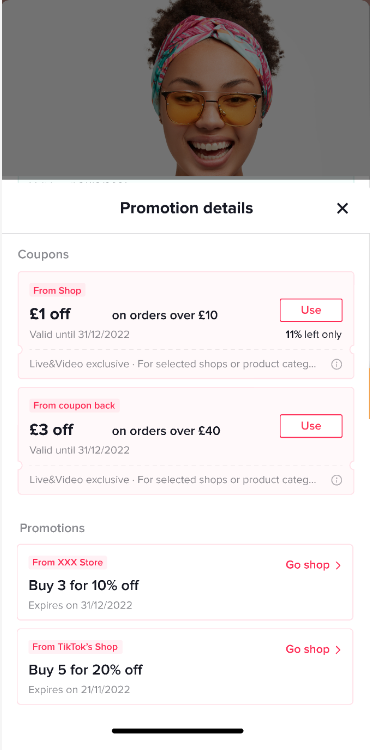The image size is (370, 750).
Task: Tap chevron arrow beside TikTok's Shop Go shop
Action: [x=338, y=650]
